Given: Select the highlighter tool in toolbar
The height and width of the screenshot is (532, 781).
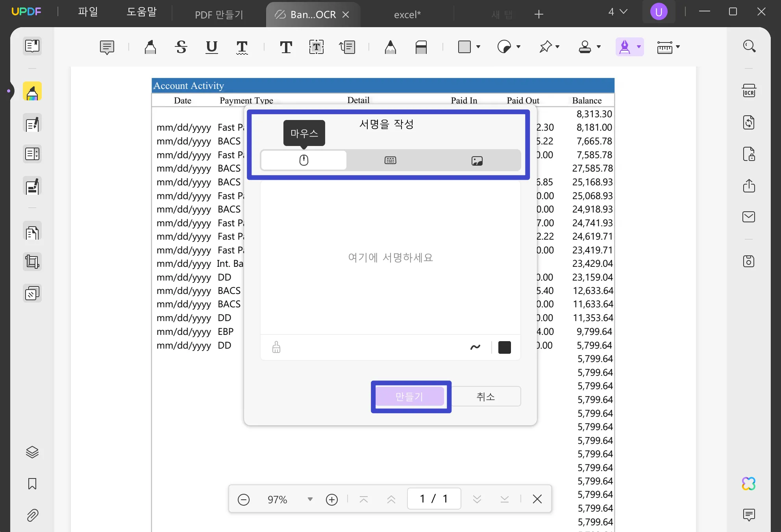Looking at the screenshot, I should 150,47.
